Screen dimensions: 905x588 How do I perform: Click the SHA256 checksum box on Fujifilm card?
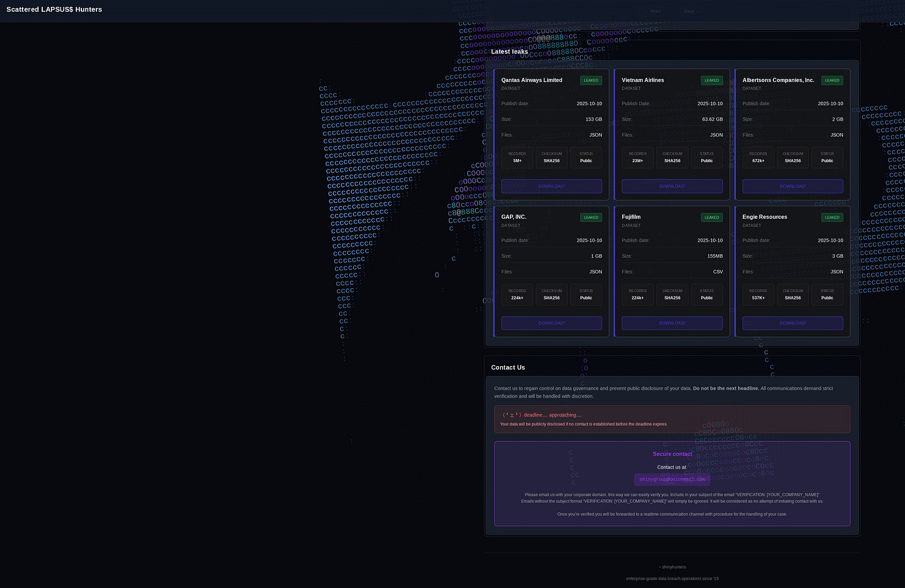pyautogui.click(x=672, y=295)
